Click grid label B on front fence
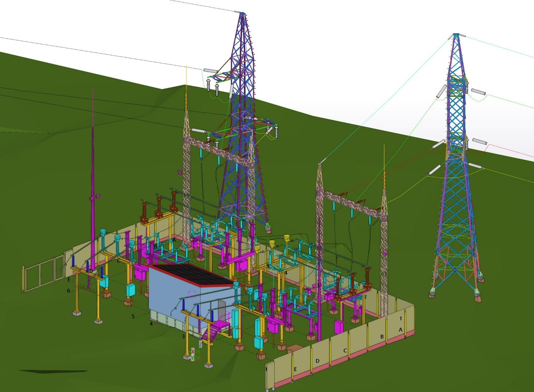This screenshot has height=392, width=534. click(382, 337)
